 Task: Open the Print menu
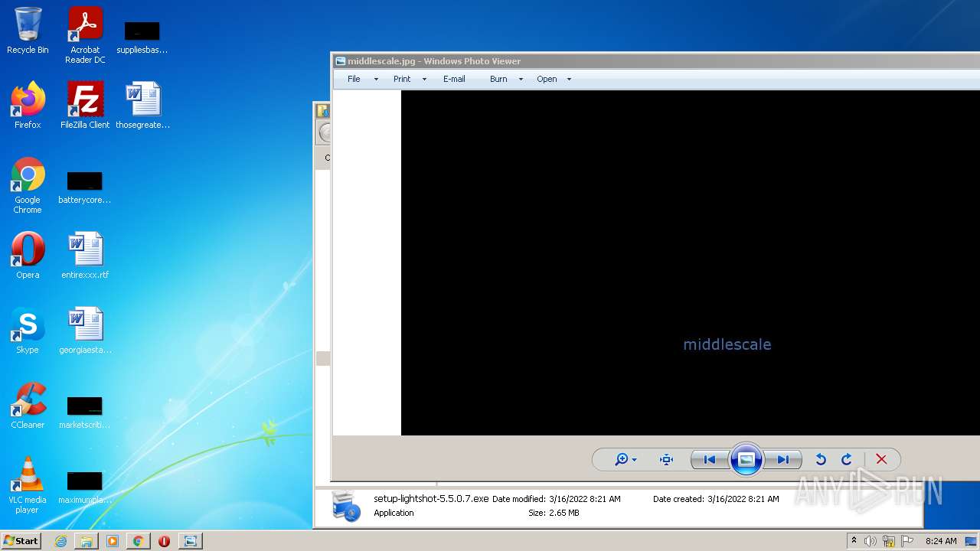click(402, 79)
